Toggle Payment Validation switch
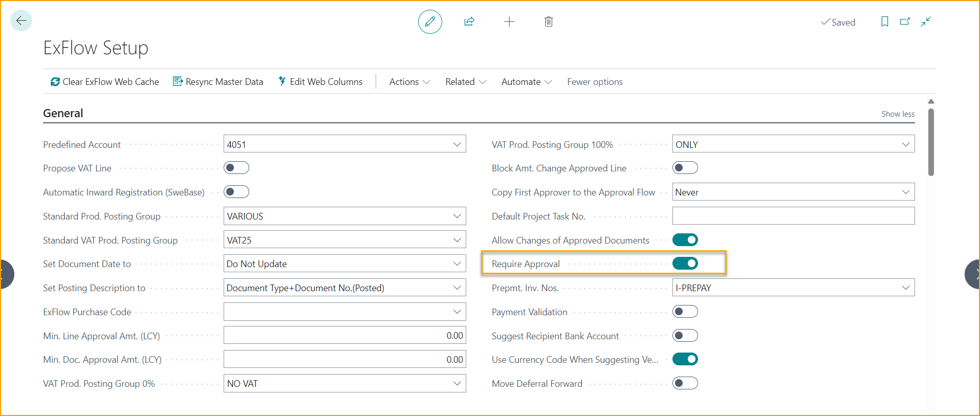This screenshot has height=416, width=980. [x=685, y=312]
